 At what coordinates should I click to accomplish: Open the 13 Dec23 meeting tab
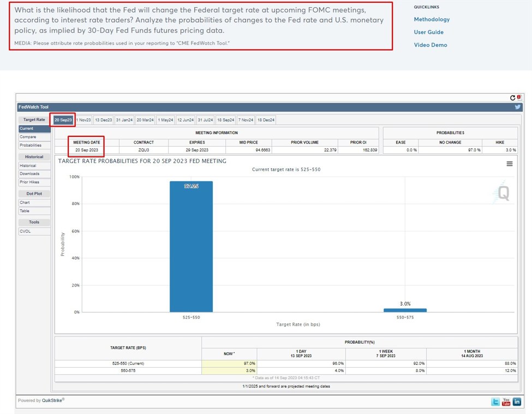(x=103, y=119)
